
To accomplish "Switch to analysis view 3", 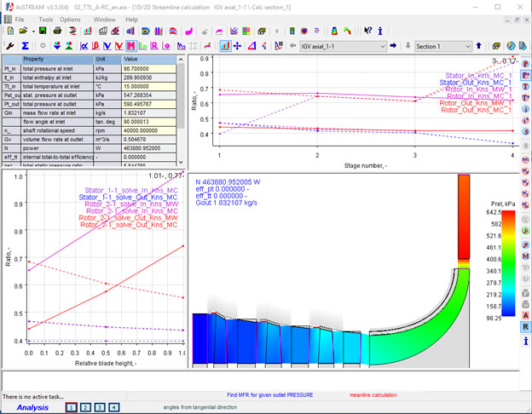I will (100, 407).
